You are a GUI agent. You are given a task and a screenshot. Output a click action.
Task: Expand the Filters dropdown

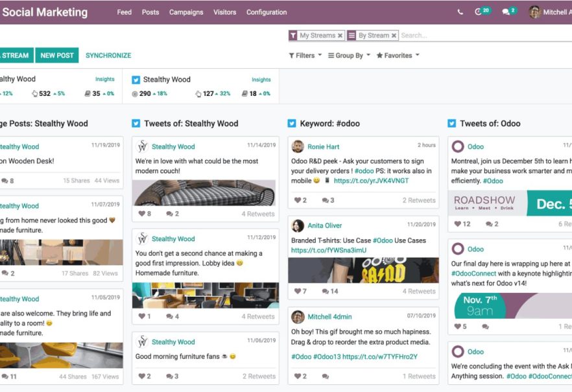pyautogui.click(x=305, y=56)
